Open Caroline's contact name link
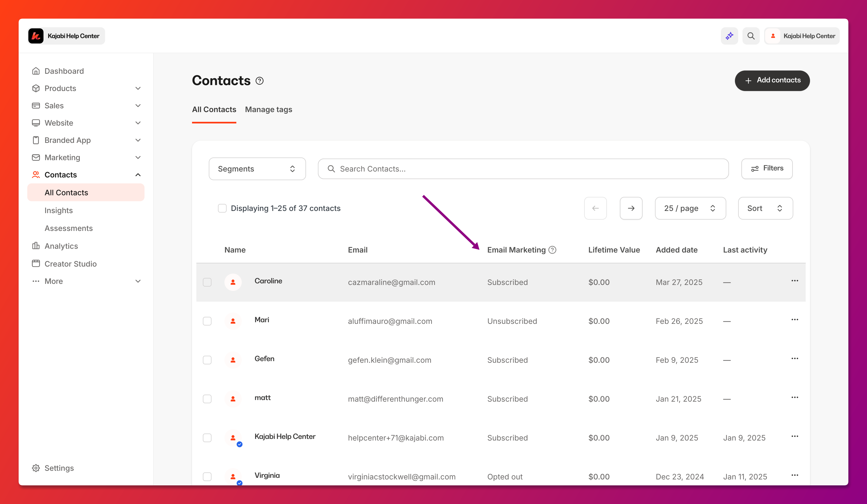867x504 pixels. (268, 281)
